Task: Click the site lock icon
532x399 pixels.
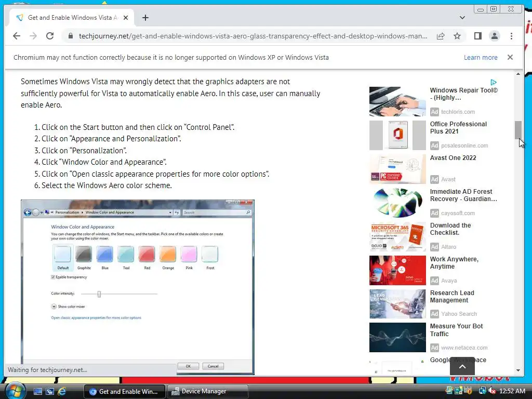Action: (x=70, y=36)
